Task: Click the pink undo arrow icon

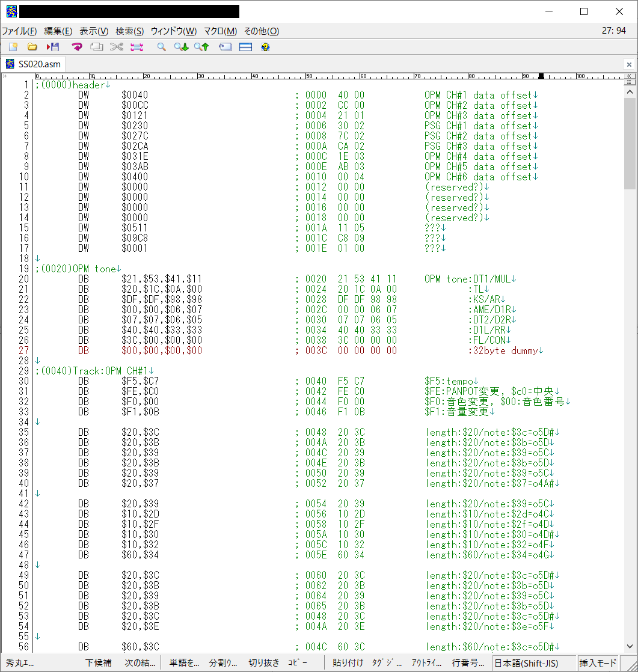Action: [77, 47]
